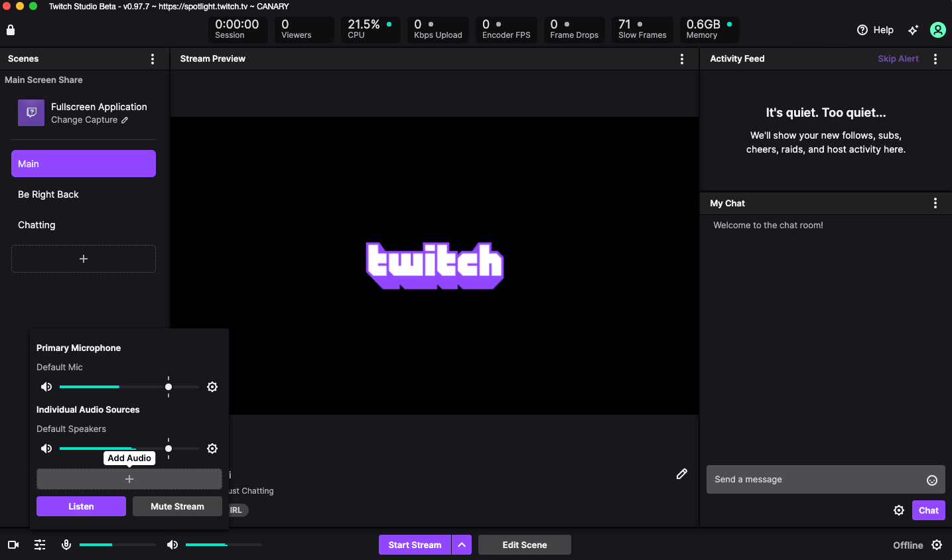Click the Listen button
Viewport: 952px width, 560px height.
tap(81, 506)
